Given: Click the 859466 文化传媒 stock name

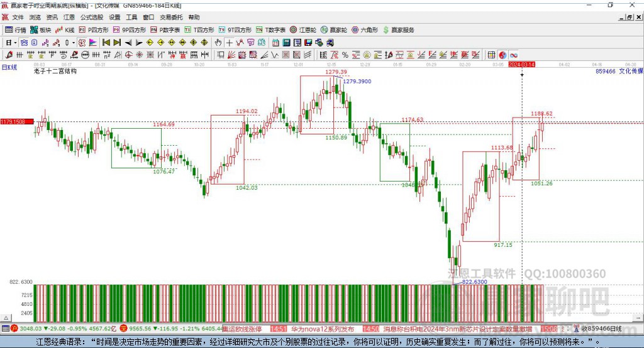Looking at the screenshot, I should pyautogui.click(x=619, y=71).
